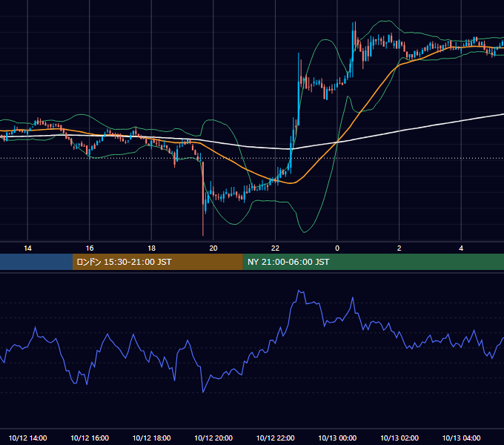This screenshot has height=445, width=504.
Task: Click the 0 hour label on chart axis
Action: pos(337,248)
